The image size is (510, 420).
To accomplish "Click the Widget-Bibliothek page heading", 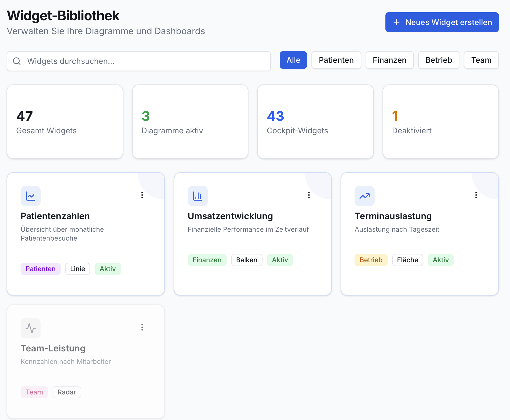I will (63, 16).
